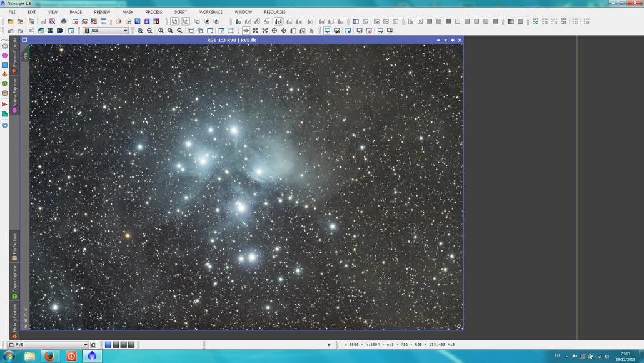644x363 pixels.
Task: Click the image info text in status bar
Action: 399,345
